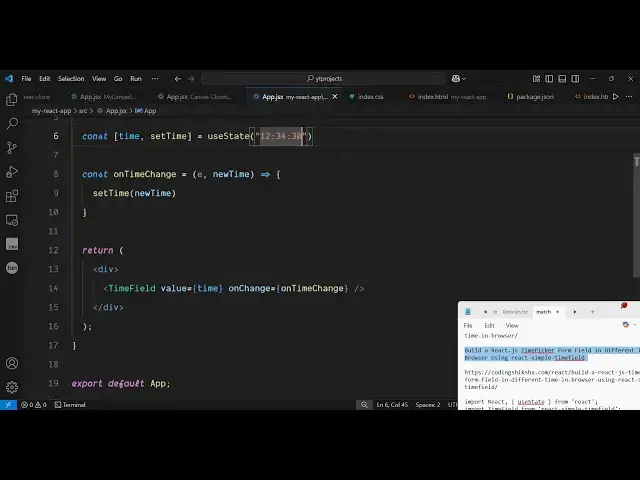Click the editor vertical scrollbar

[636, 215]
